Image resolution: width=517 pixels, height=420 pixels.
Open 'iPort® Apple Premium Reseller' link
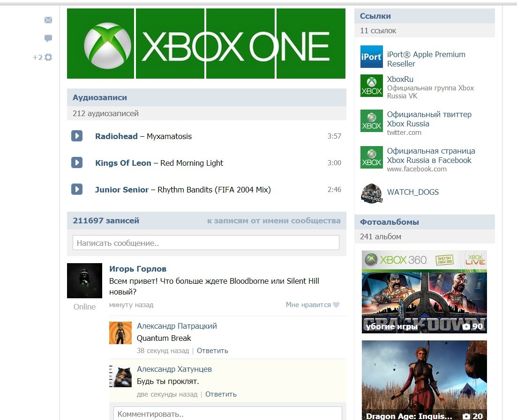(426, 59)
